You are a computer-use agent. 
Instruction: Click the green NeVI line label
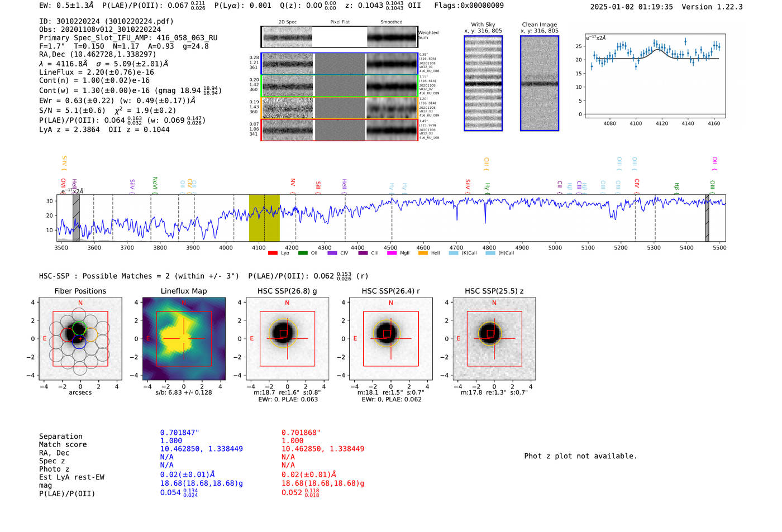point(155,185)
